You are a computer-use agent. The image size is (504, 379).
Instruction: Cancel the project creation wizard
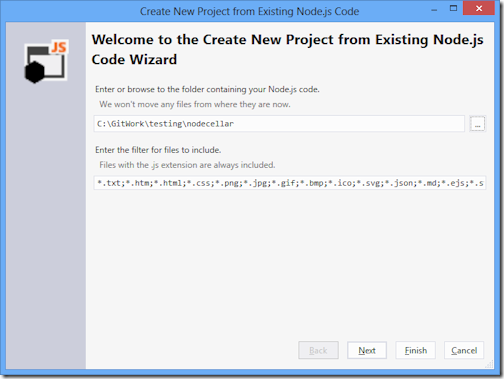pos(464,350)
